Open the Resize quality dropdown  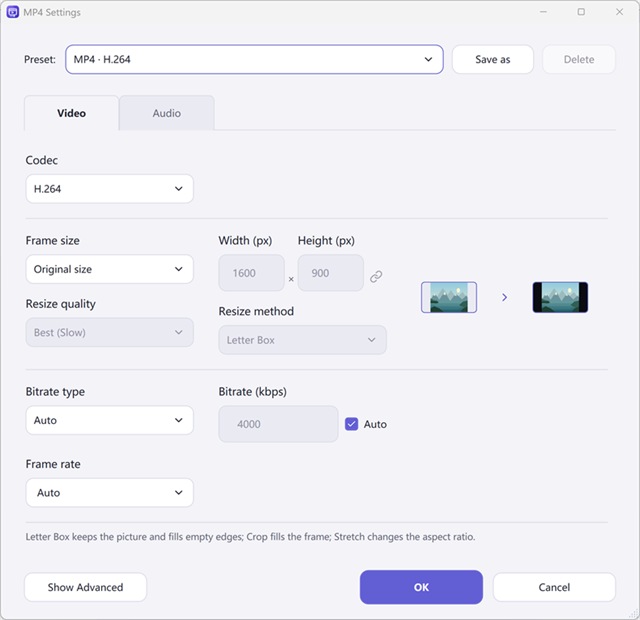click(109, 332)
